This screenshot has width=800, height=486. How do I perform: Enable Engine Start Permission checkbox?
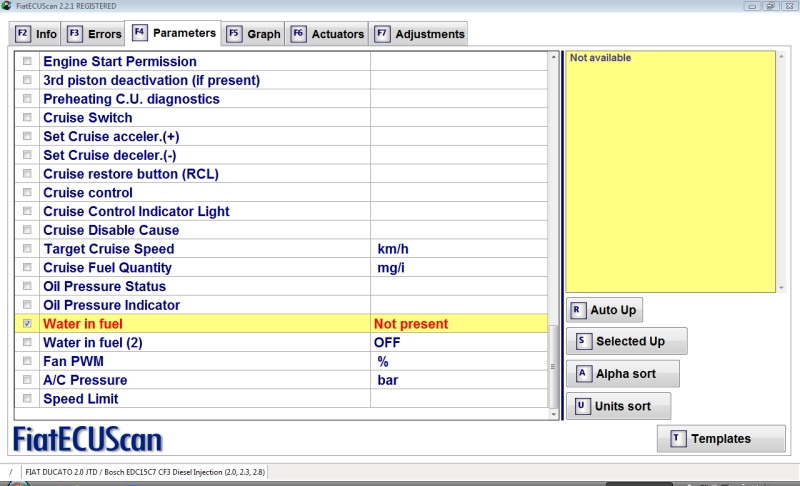(27, 61)
